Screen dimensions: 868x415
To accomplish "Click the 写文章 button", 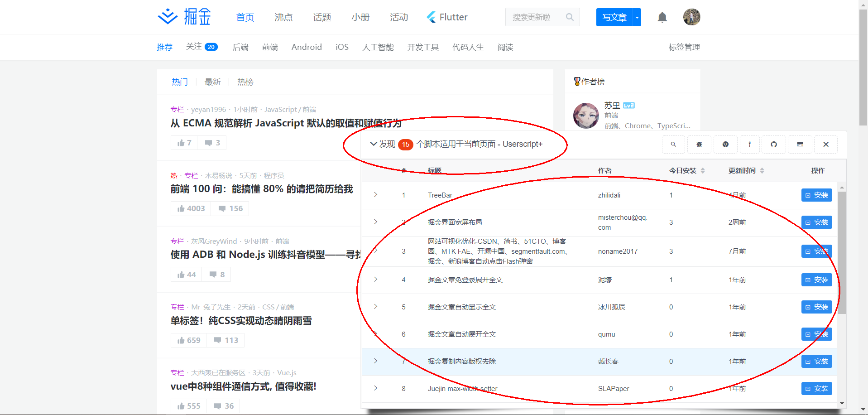I will pos(614,17).
